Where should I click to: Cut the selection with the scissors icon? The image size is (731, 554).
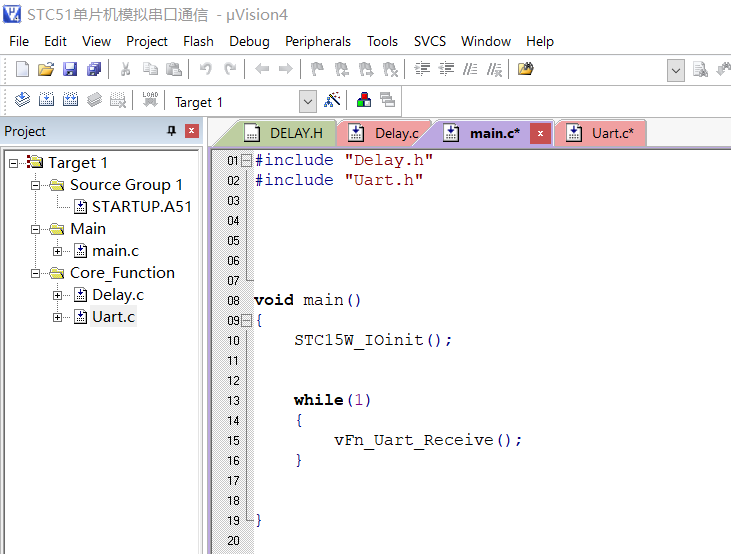(125, 69)
